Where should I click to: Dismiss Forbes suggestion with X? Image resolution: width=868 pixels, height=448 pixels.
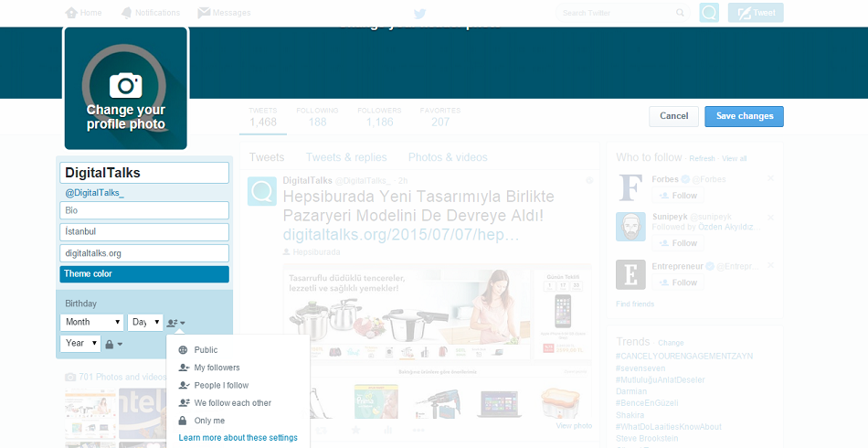[770, 178]
